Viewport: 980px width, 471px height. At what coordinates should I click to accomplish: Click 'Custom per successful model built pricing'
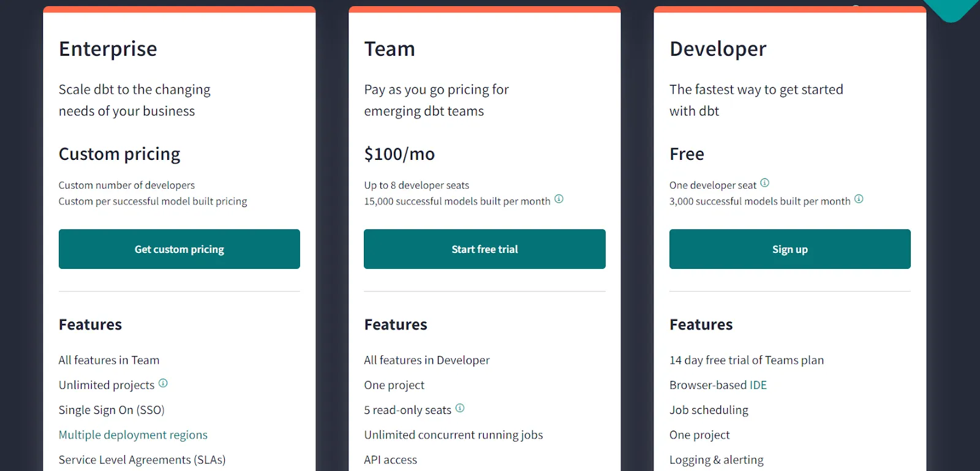click(x=153, y=202)
